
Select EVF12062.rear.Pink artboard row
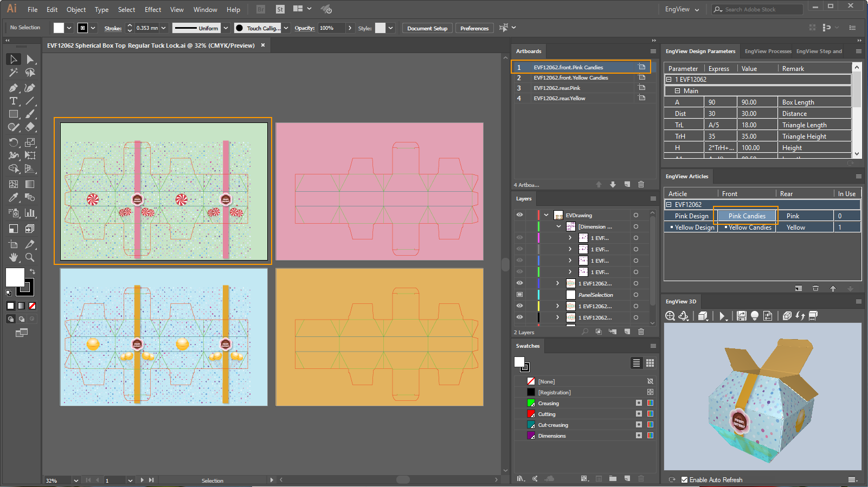point(557,88)
